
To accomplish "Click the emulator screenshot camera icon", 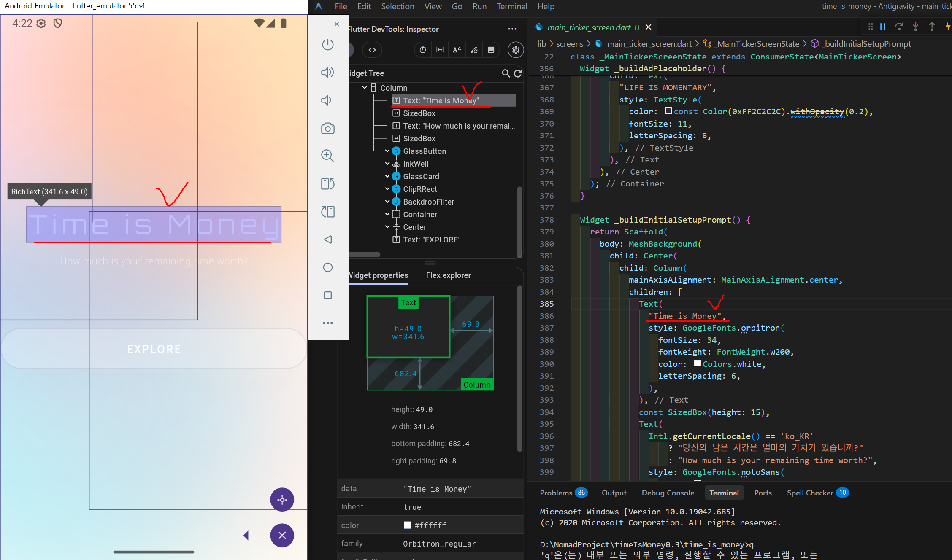I will coord(327,128).
